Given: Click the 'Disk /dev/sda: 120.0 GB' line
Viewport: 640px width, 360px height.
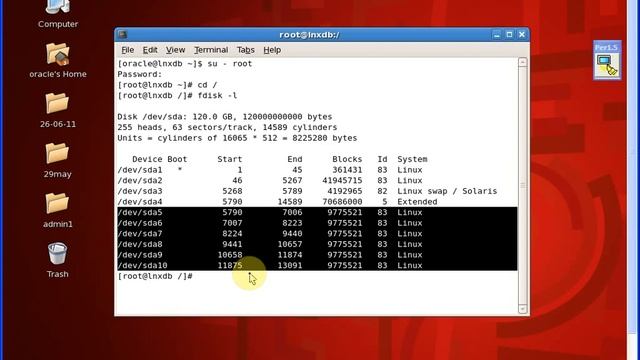Looking at the screenshot, I should (x=224, y=117).
